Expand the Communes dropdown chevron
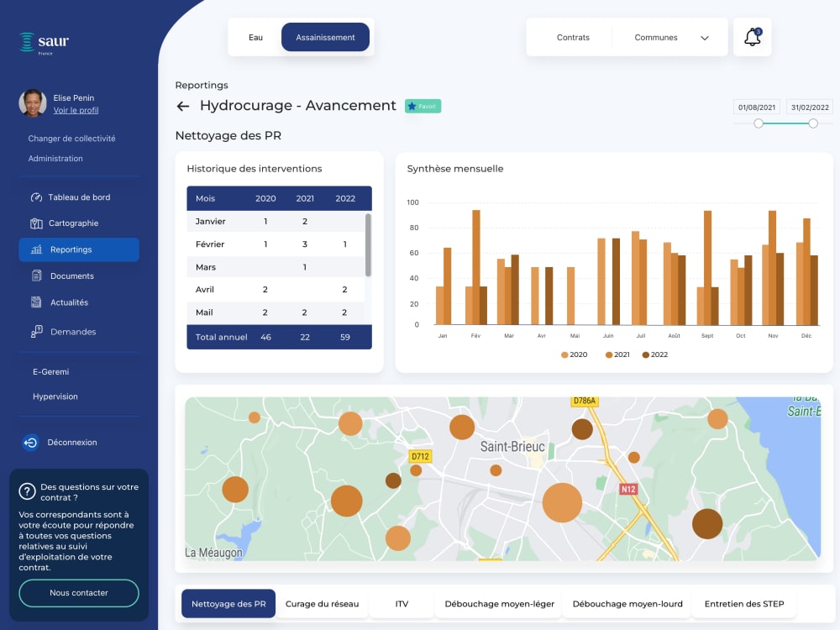Image resolution: width=840 pixels, height=630 pixels. click(x=705, y=38)
